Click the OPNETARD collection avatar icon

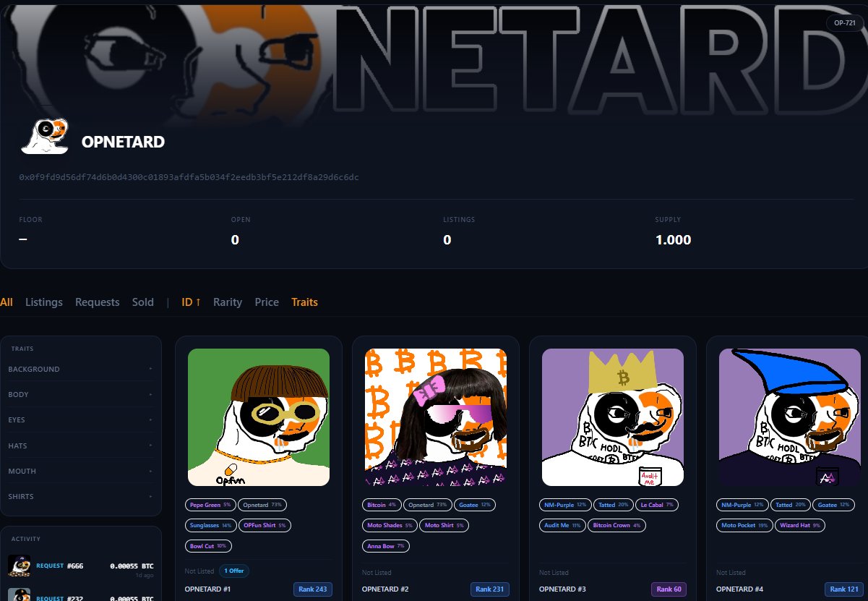coord(45,137)
